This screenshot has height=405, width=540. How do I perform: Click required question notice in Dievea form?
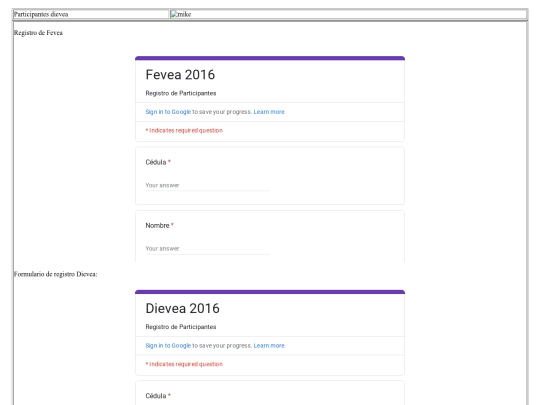(x=184, y=364)
